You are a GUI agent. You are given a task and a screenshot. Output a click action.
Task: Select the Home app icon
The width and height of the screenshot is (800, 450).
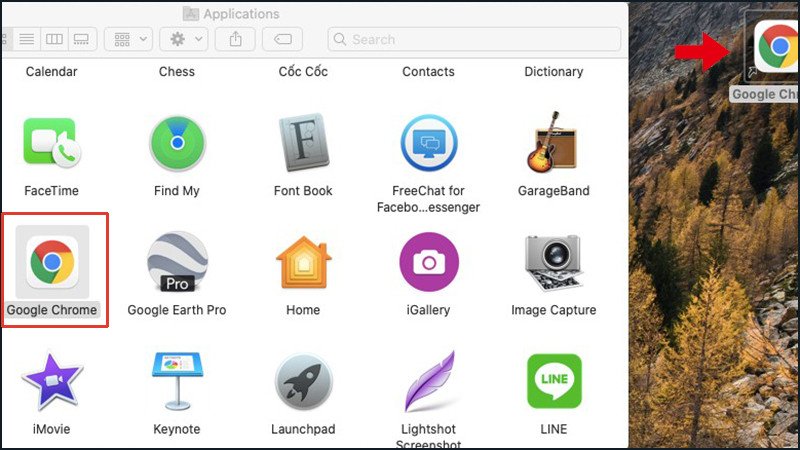pyautogui.click(x=304, y=262)
